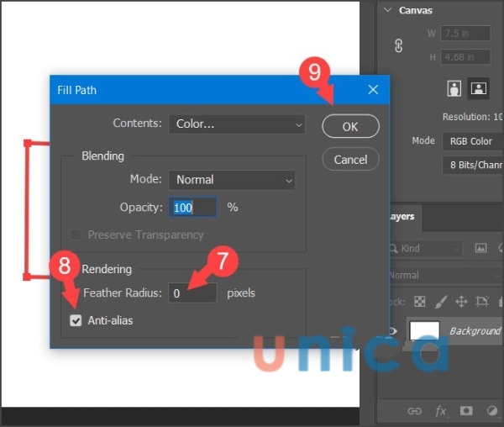Open the fx layer style icon

(x=441, y=411)
